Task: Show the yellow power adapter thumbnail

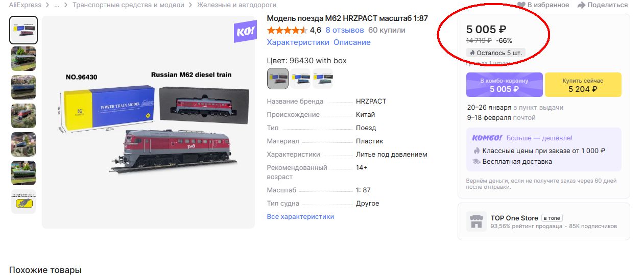Action: [23, 202]
